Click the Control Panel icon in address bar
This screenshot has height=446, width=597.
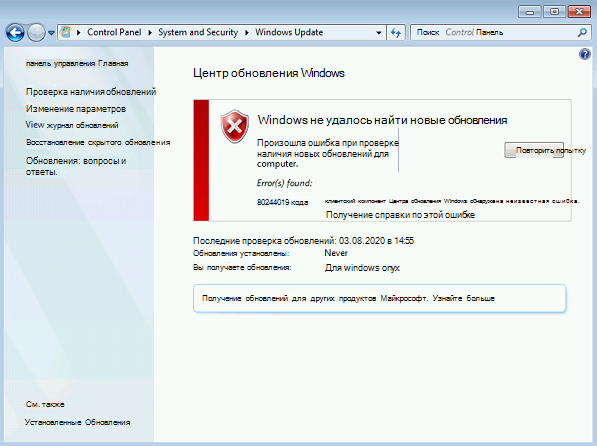66,32
